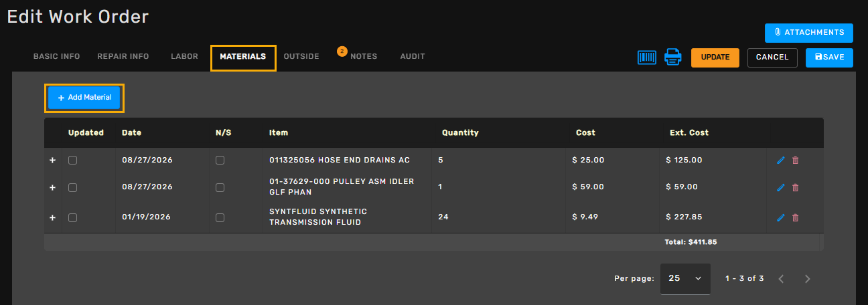This screenshot has height=305, width=868.
Task: Delete the HOSE END DRAINS AC row
Action: (x=796, y=161)
